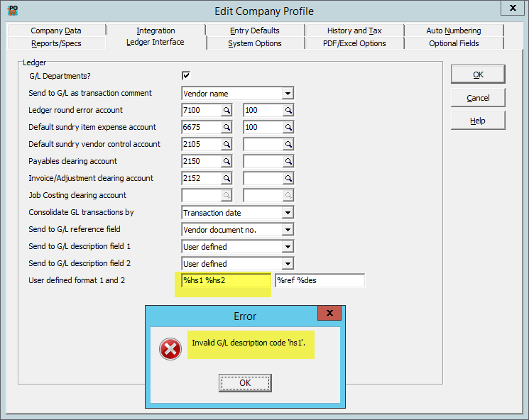Switch to the Company Data tab
Image resolution: width=529 pixels, height=420 pixels.
coord(56,31)
